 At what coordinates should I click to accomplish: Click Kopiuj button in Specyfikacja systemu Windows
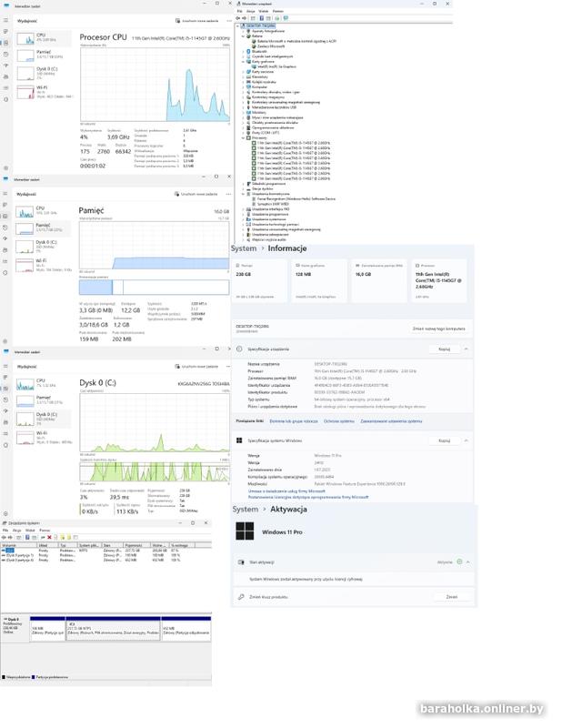coord(444,440)
